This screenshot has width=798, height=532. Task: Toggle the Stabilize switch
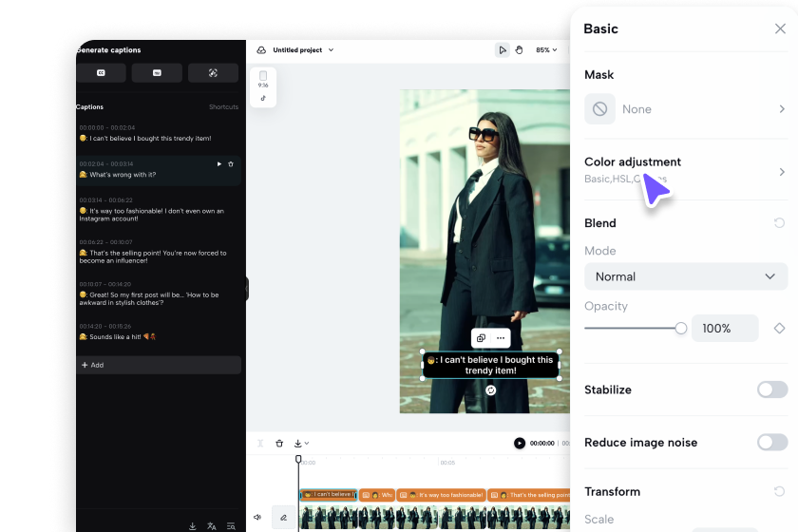772,389
